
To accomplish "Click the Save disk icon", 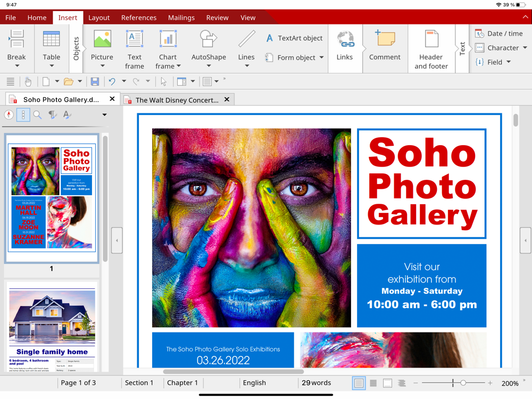I will coord(95,81).
